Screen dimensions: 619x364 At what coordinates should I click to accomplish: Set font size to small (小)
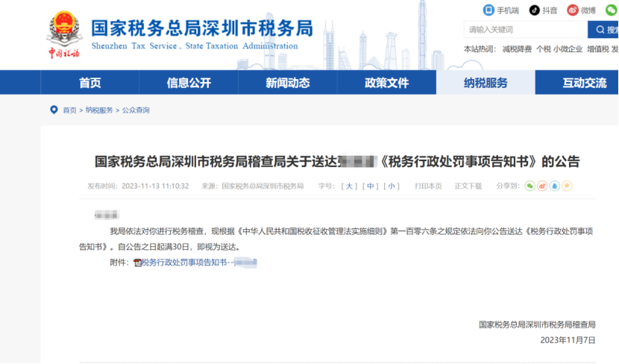[x=392, y=186]
